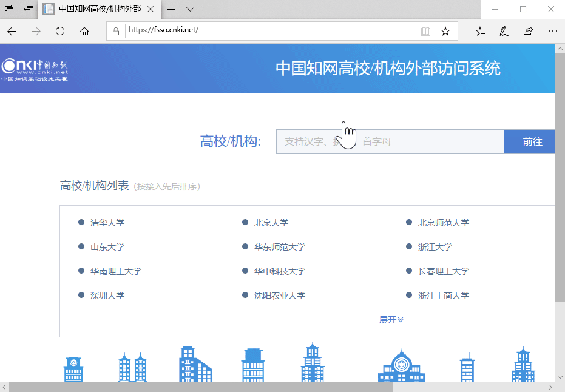Open Add notes pen tool
Screen dimensions: 565x392
tap(504, 32)
